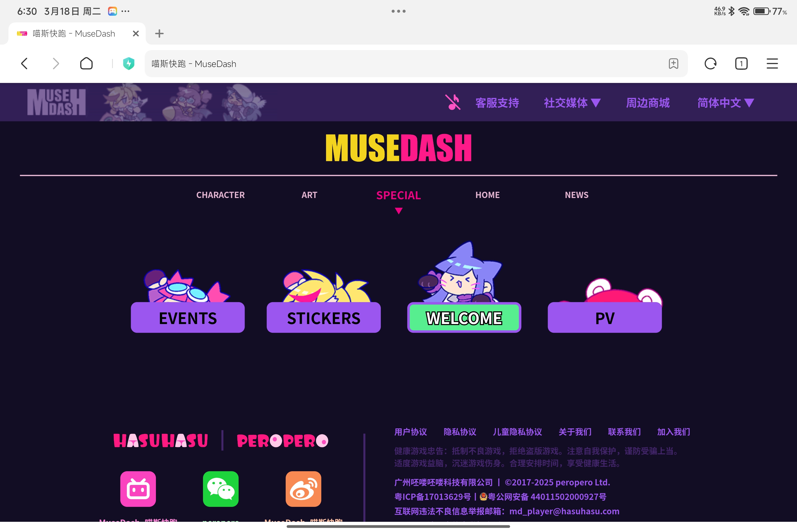Open the EVENTS section button

click(x=188, y=318)
